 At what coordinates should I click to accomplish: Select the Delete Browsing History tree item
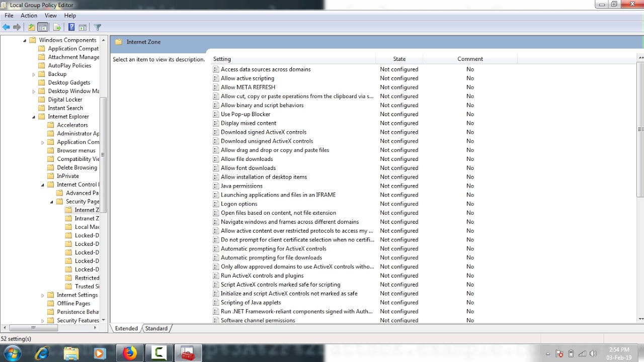click(77, 167)
